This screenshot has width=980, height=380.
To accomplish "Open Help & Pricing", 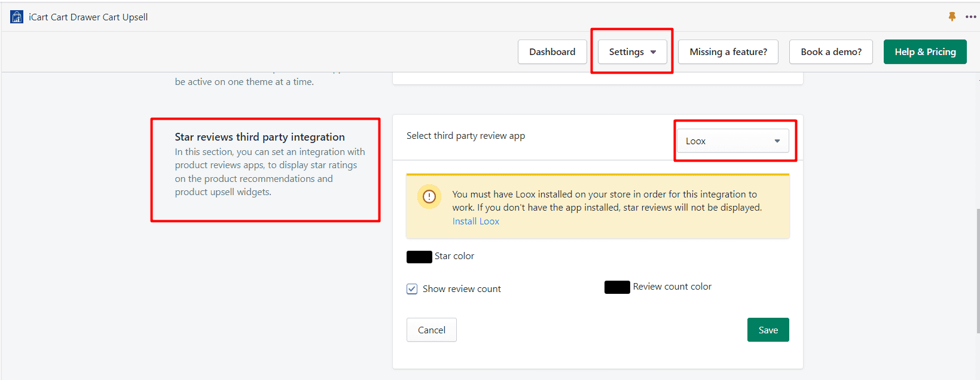I will pyautogui.click(x=925, y=51).
